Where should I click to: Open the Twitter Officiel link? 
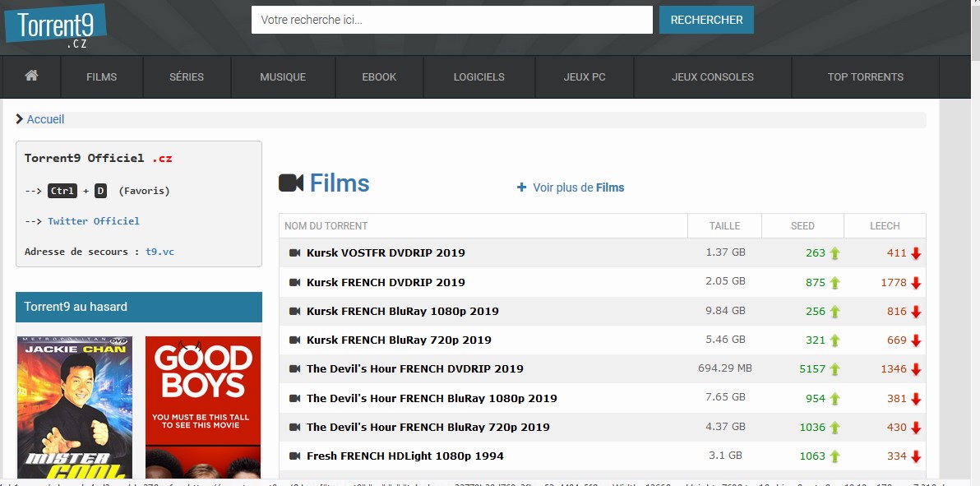tap(94, 220)
